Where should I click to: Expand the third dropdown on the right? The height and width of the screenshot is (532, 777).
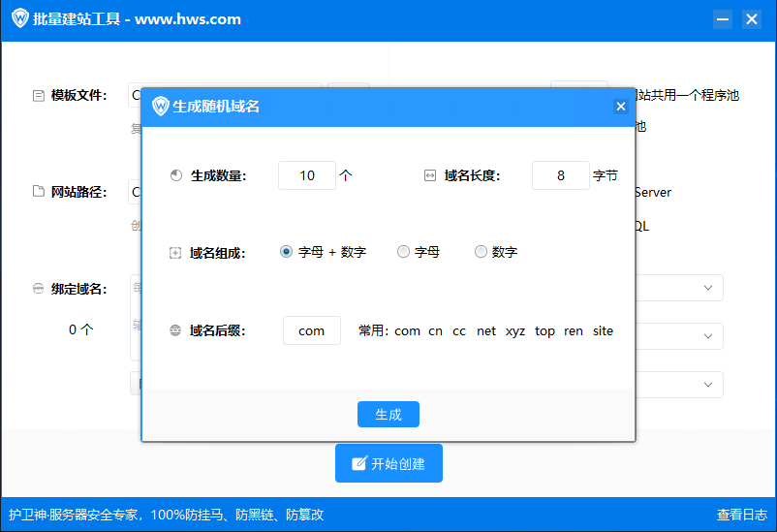707,385
